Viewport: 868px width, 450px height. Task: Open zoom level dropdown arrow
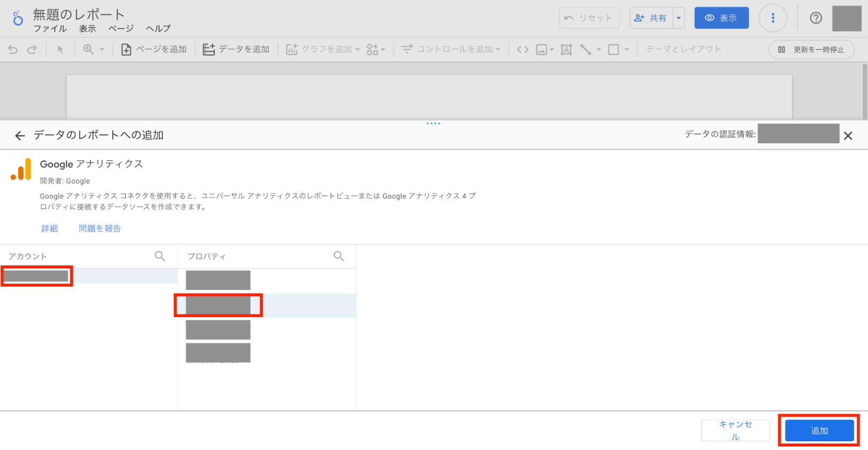[x=102, y=50]
